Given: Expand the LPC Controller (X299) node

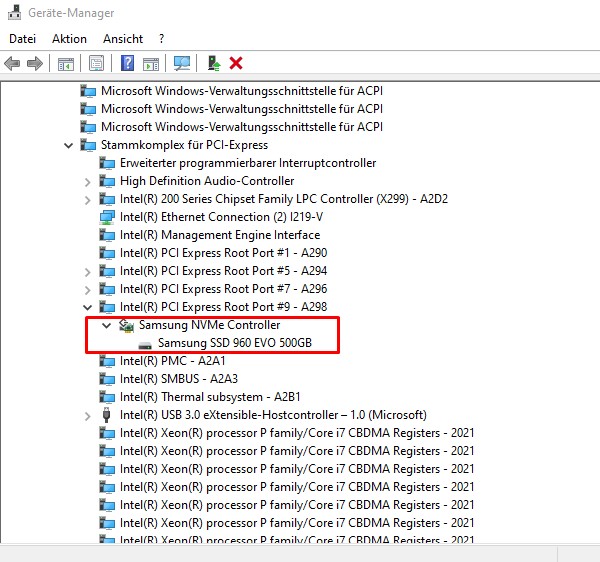Looking at the screenshot, I should pyautogui.click(x=88, y=200).
